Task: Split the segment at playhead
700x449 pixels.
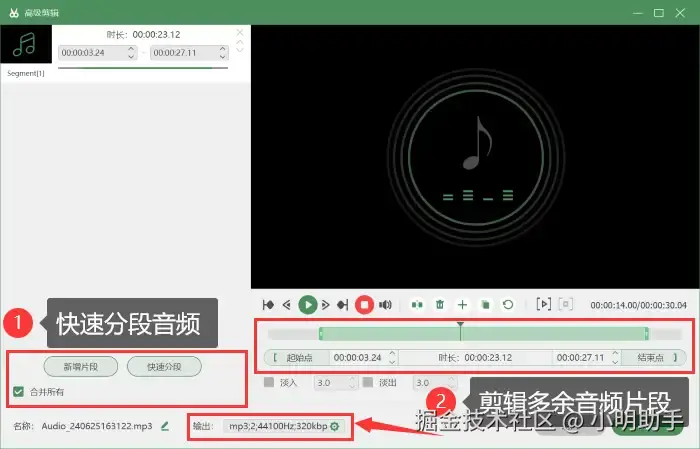Action: pyautogui.click(x=417, y=305)
